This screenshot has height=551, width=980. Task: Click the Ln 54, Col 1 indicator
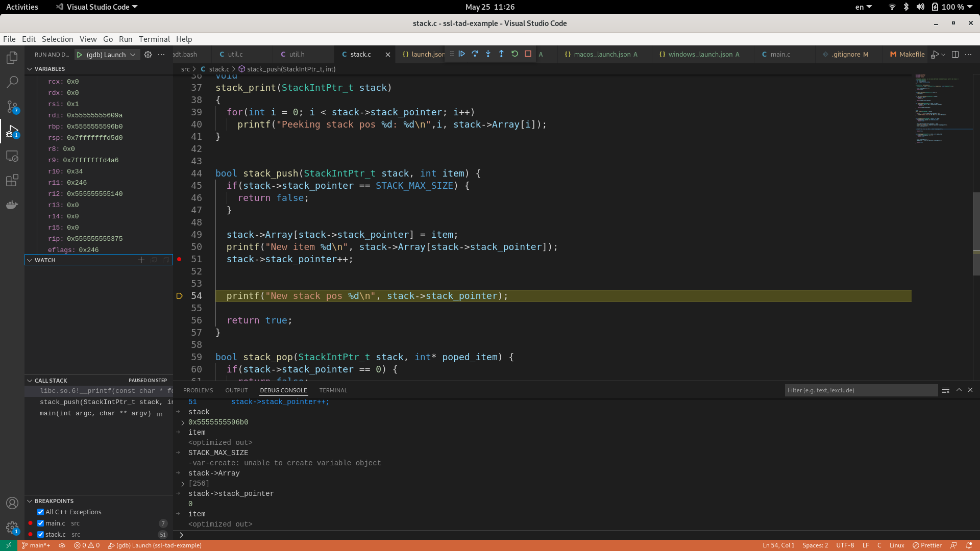pos(778,545)
